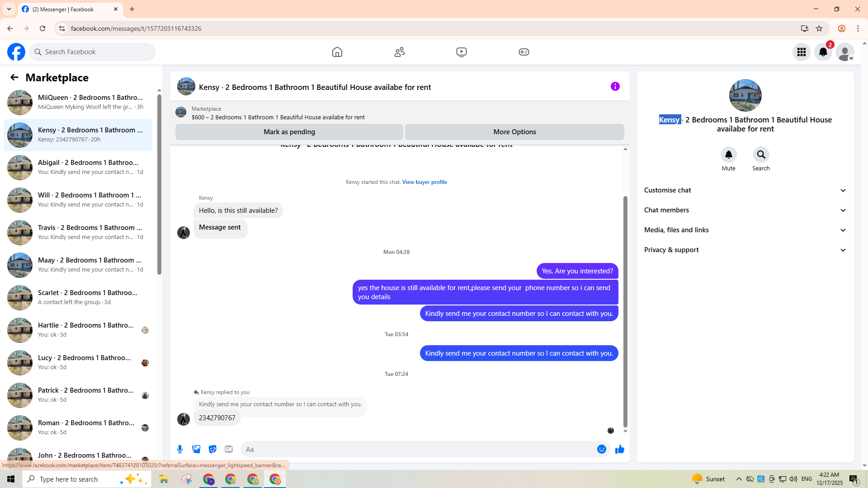Search in conversation magnifier icon

coord(761,155)
